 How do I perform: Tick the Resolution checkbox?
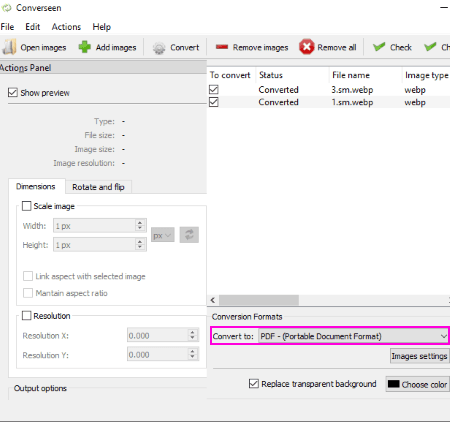pyautogui.click(x=26, y=315)
